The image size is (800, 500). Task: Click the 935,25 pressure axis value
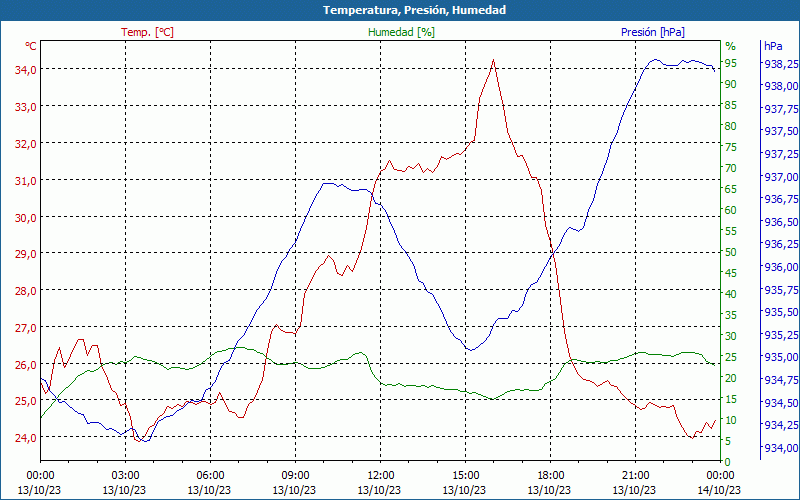(x=781, y=335)
